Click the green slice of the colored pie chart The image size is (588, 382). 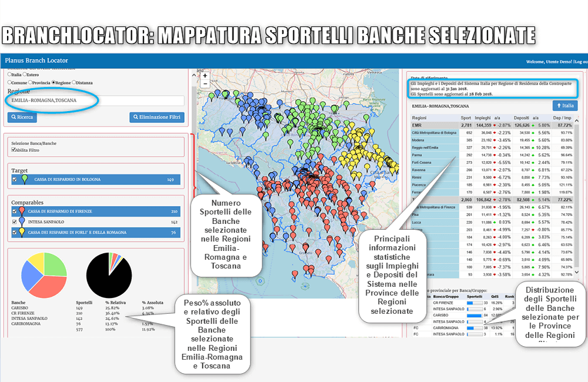55,264
